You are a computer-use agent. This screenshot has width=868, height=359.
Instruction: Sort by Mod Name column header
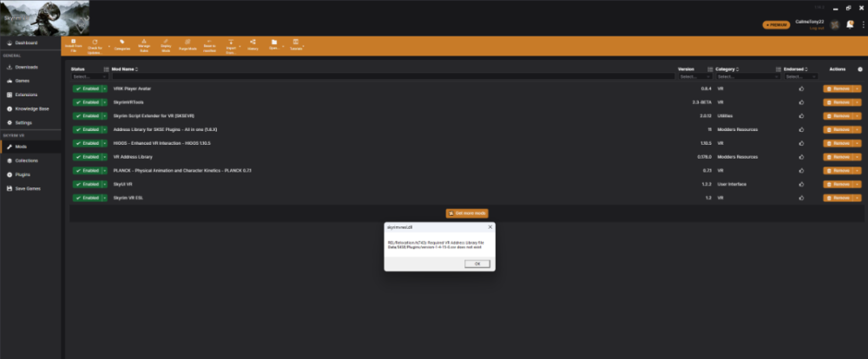tap(124, 69)
